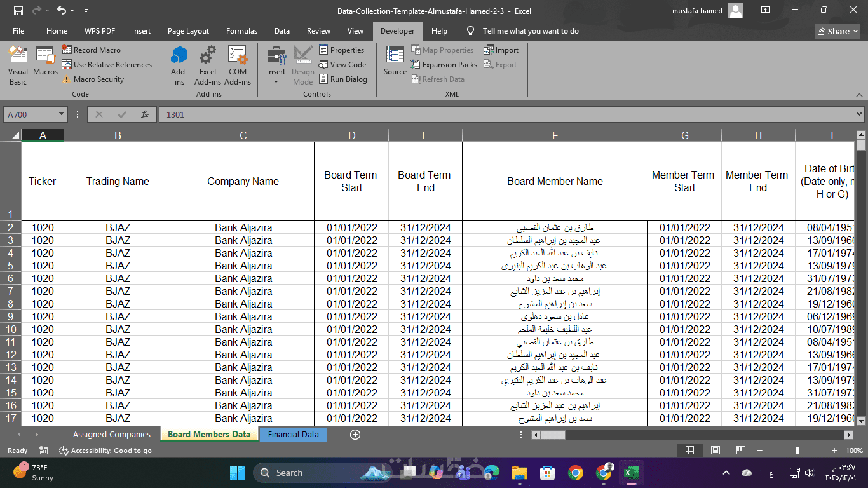Screen dimensions: 868x488
Task: Open Microsoft Store from the taskbar
Action: click(547, 473)
